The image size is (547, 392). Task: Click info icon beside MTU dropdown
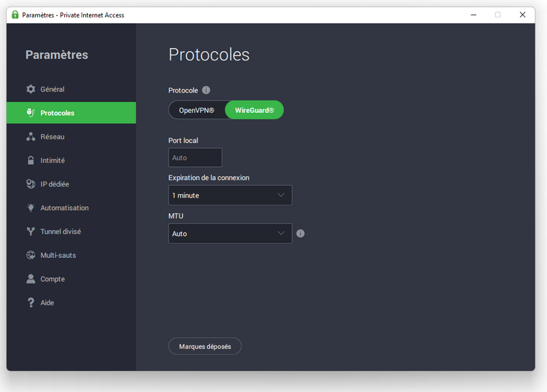[x=300, y=233]
